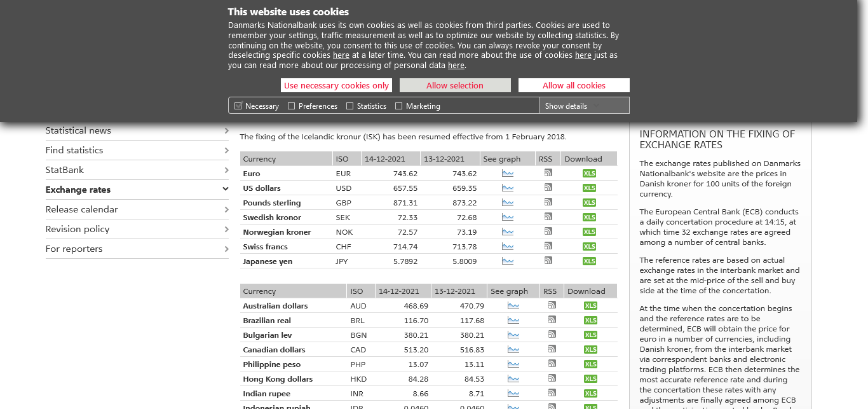Show graph for Canadian dollars
Screen dimensions: 868x409
[513, 350]
